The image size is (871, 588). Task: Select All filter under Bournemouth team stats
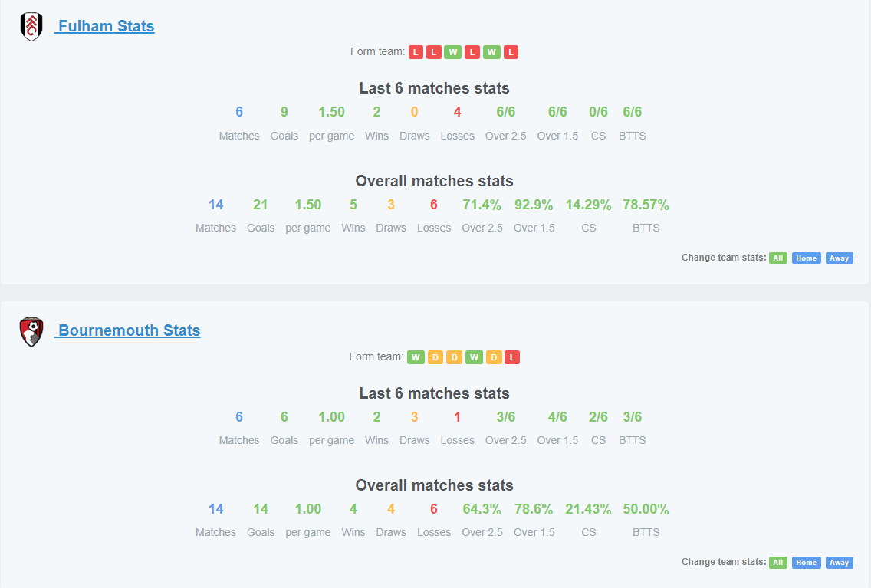tap(778, 563)
